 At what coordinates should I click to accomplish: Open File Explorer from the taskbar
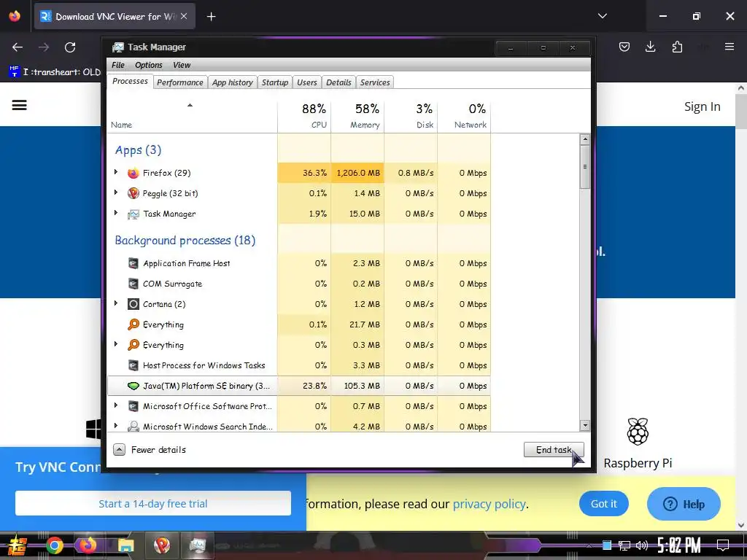point(125,545)
